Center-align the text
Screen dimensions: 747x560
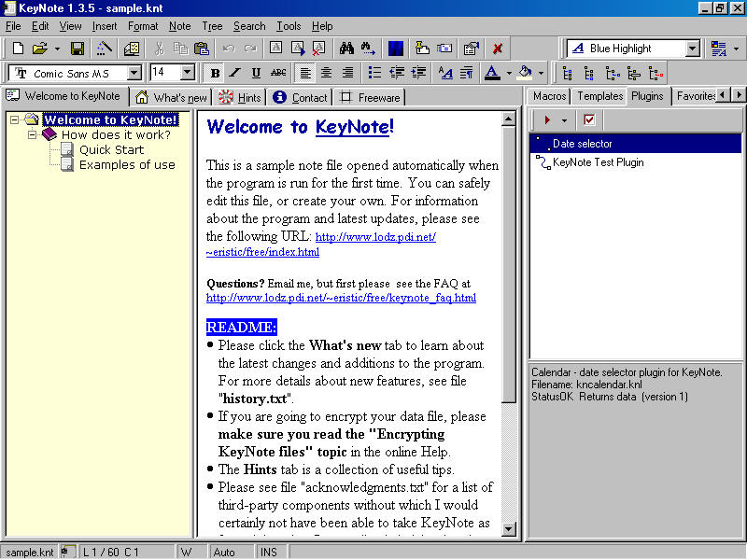point(326,73)
